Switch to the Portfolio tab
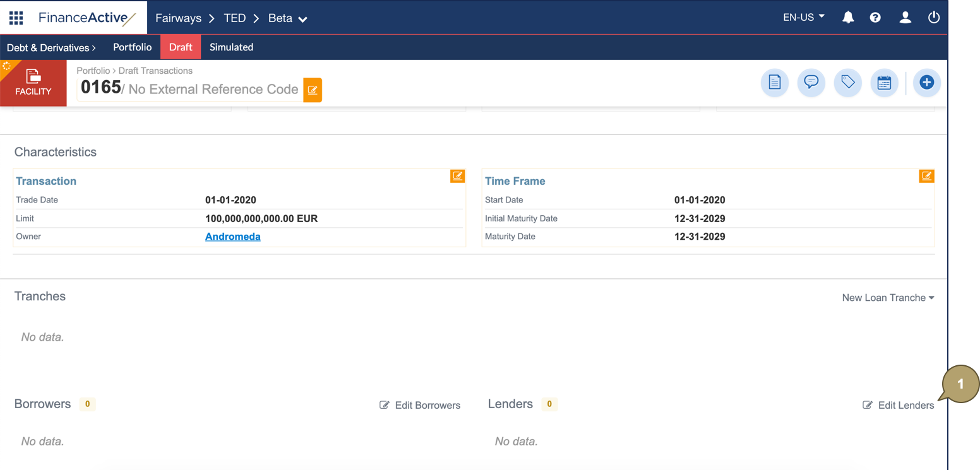The image size is (980, 470). point(132,47)
